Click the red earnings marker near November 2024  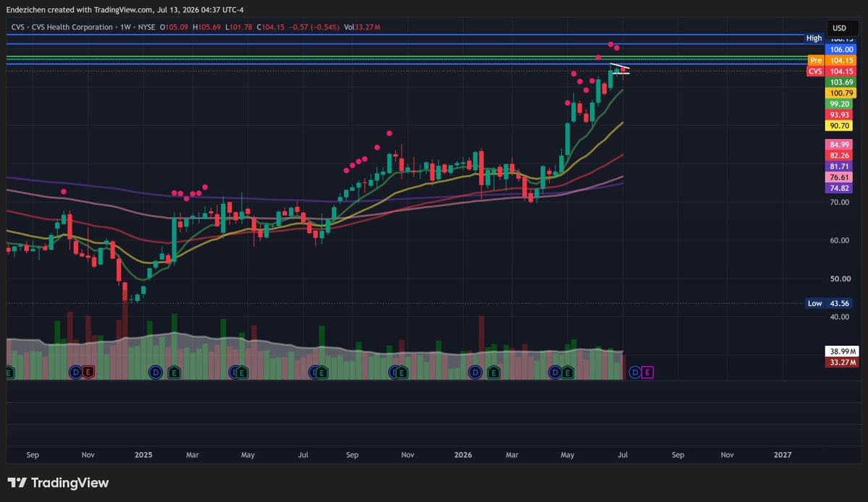coord(88,372)
